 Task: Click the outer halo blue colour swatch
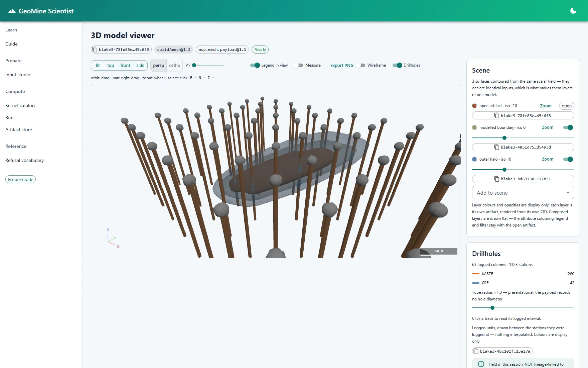(474, 159)
